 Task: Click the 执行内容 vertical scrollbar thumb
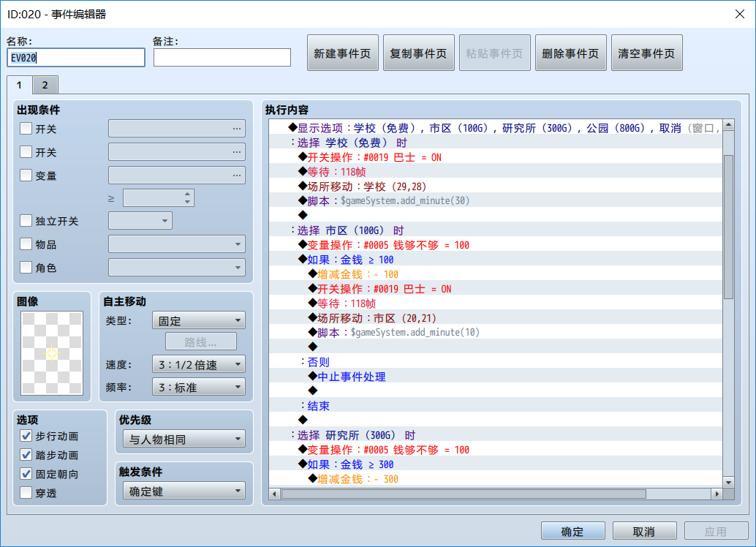pos(728,227)
